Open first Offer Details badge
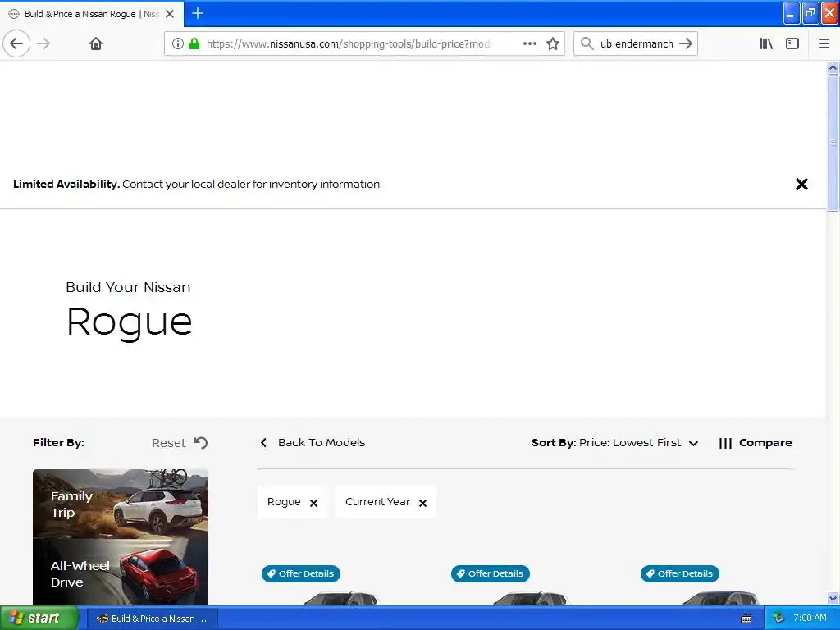The width and height of the screenshot is (840, 630). (301, 573)
